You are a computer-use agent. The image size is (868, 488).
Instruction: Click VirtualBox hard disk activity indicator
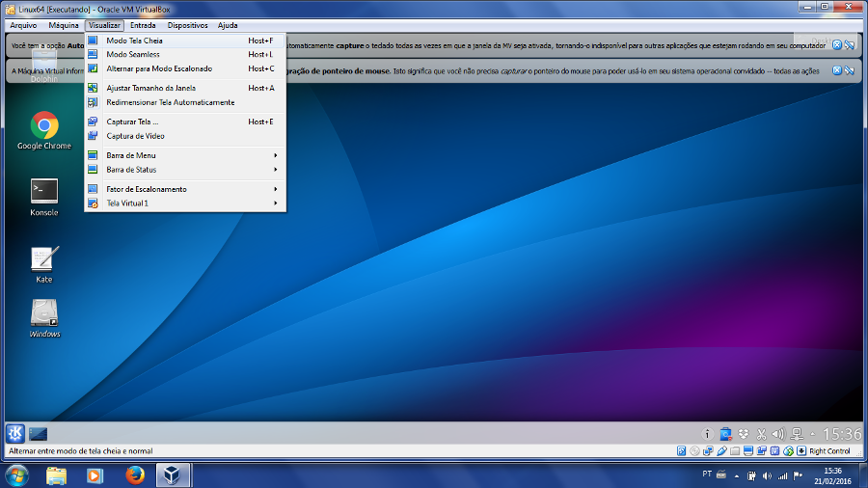pyautogui.click(x=682, y=451)
